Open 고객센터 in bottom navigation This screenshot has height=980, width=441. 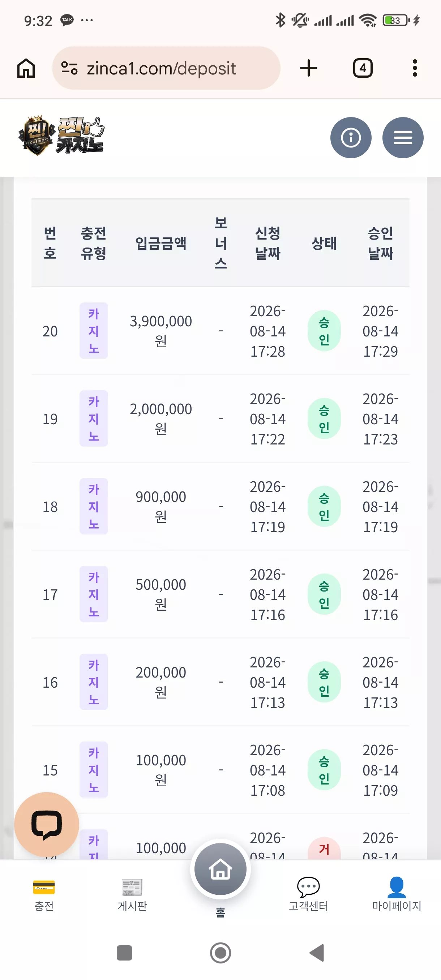tap(308, 895)
